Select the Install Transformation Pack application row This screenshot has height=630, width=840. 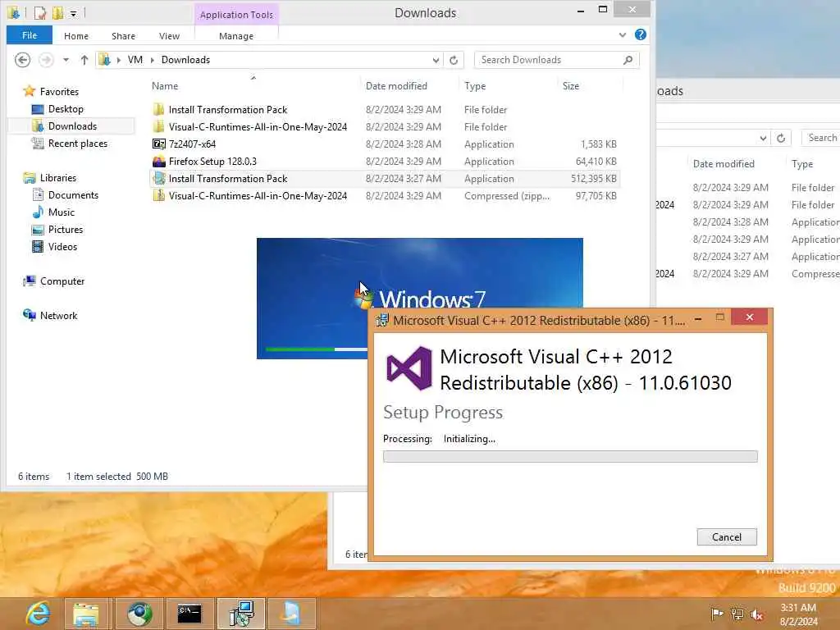pos(385,178)
